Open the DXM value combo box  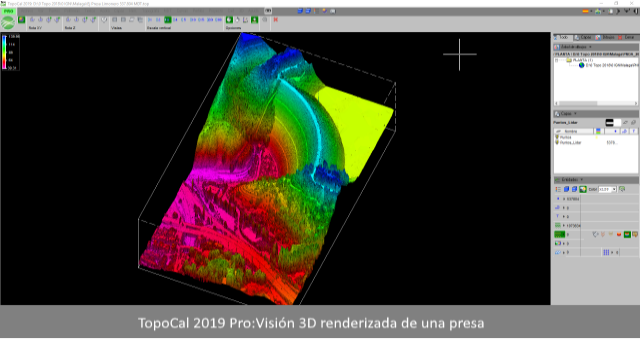click(x=607, y=189)
